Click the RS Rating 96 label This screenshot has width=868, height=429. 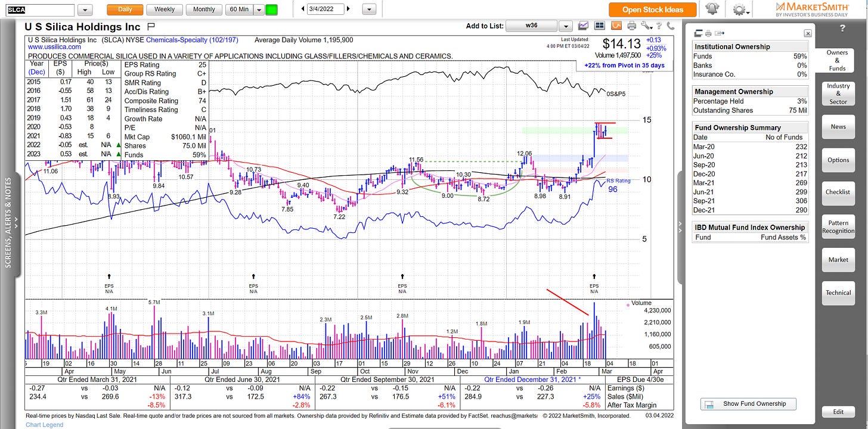click(x=618, y=185)
